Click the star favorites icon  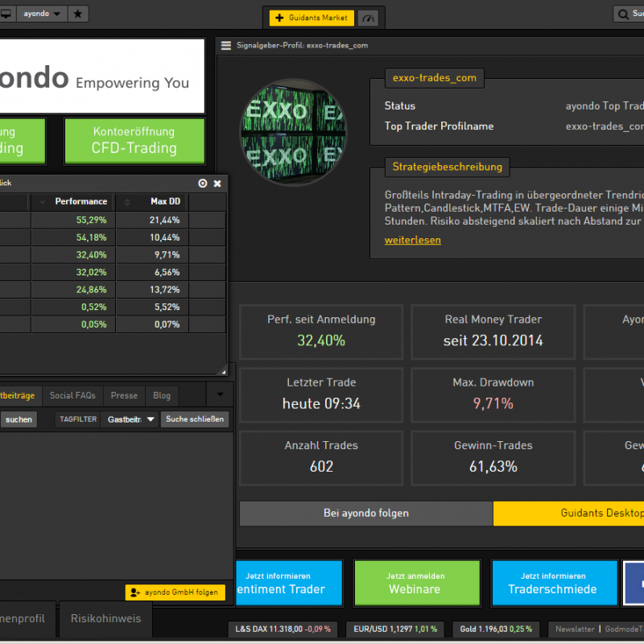click(77, 14)
